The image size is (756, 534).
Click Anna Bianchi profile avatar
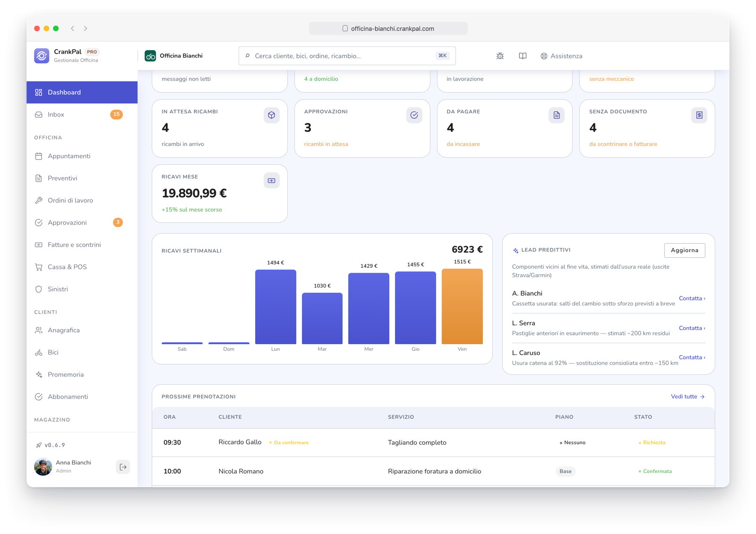(43, 467)
